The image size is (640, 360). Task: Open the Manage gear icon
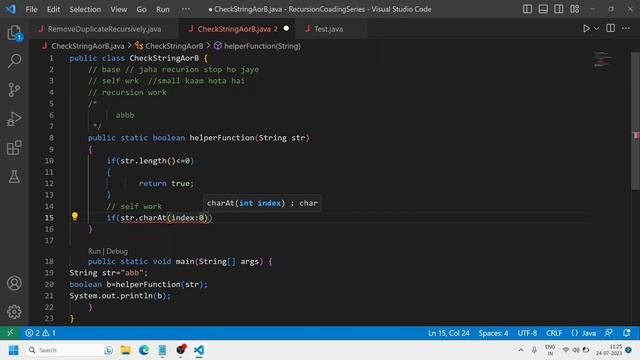pyautogui.click(x=14, y=312)
